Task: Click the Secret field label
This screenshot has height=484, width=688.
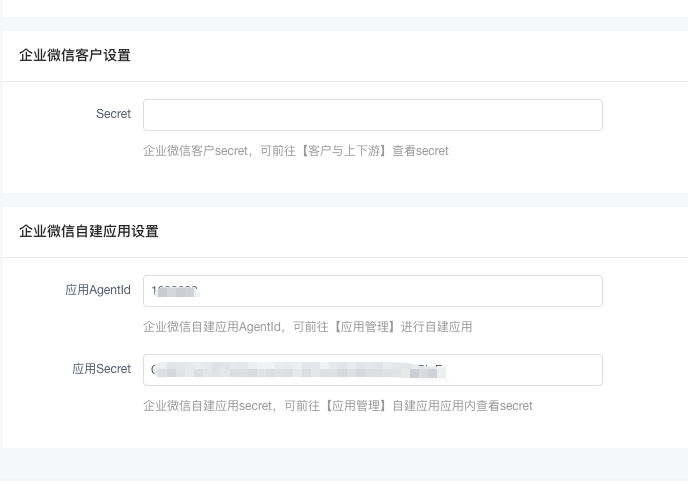Action: 113,114
